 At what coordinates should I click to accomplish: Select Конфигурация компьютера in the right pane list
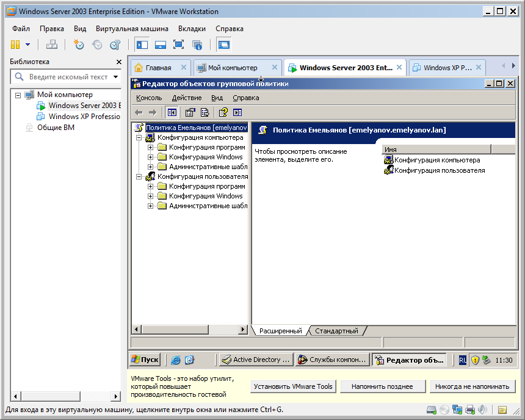pyautogui.click(x=432, y=160)
